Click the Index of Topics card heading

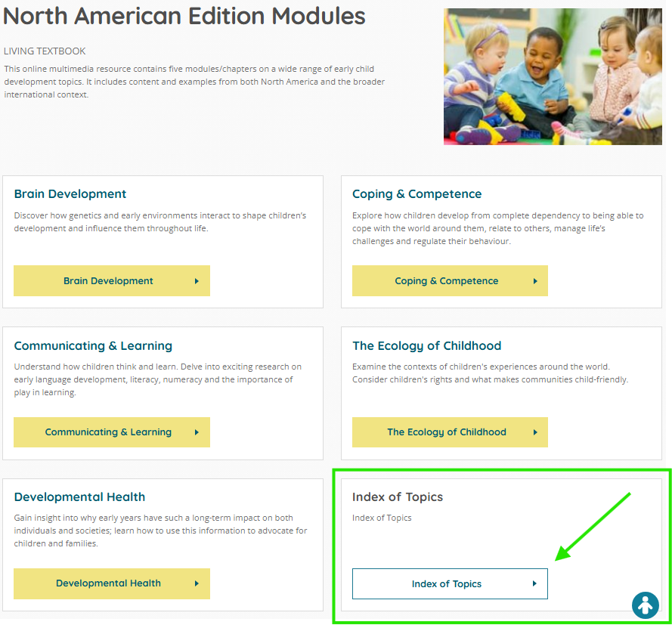click(398, 497)
